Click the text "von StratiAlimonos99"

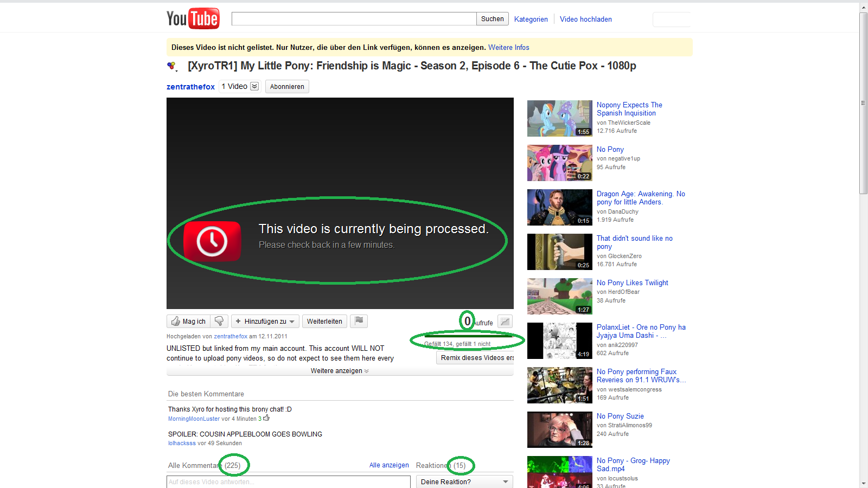coord(624,425)
